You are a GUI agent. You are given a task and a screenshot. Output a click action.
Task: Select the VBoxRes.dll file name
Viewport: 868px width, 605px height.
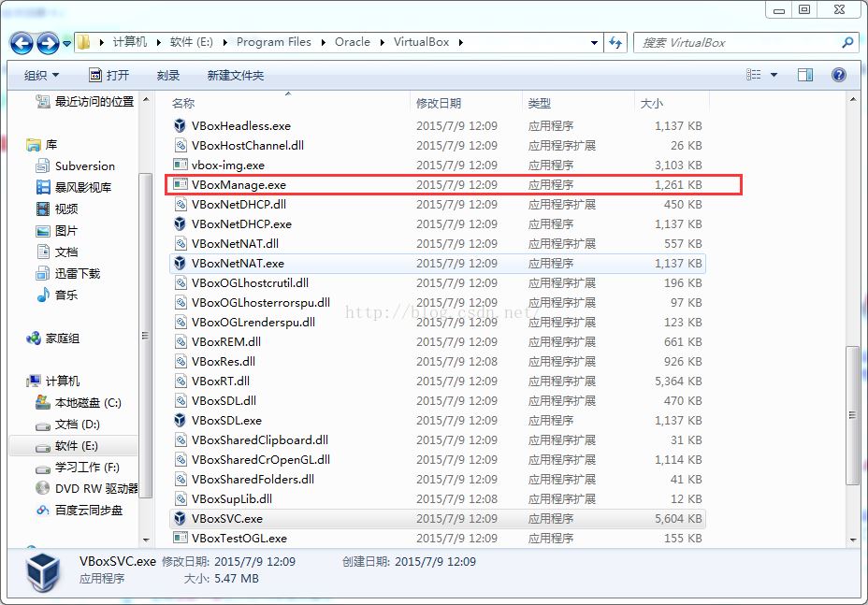click(x=224, y=362)
